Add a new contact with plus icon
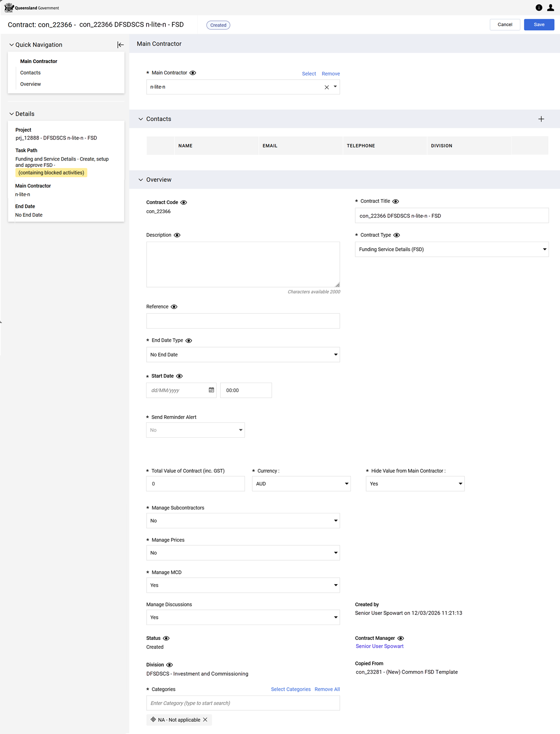The width and height of the screenshot is (560, 734). 541,119
